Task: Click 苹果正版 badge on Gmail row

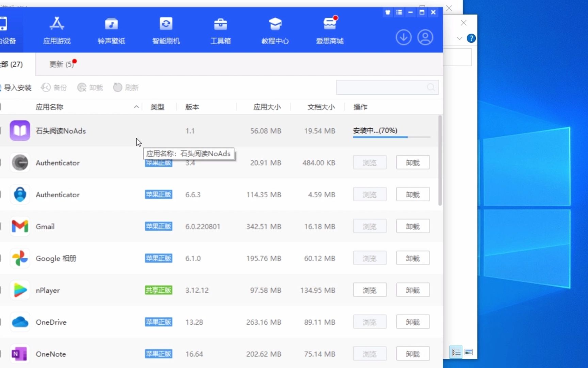Action: click(159, 226)
